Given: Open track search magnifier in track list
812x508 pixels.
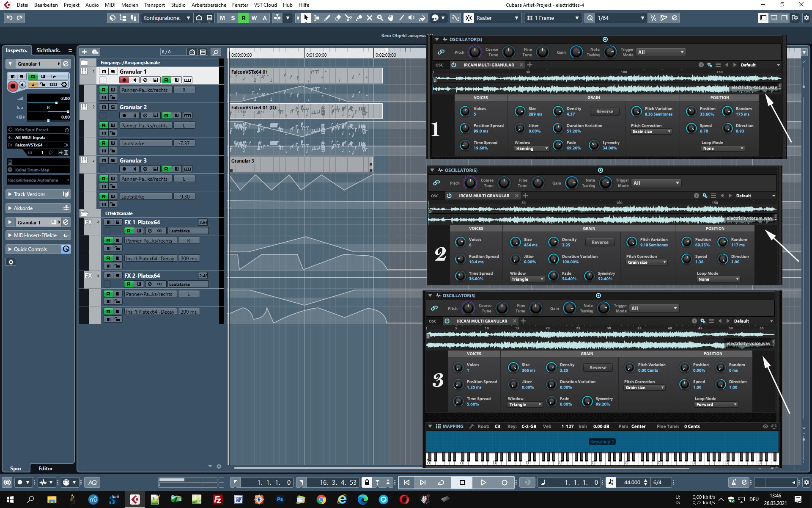Looking at the screenshot, I should click(x=216, y=52).
